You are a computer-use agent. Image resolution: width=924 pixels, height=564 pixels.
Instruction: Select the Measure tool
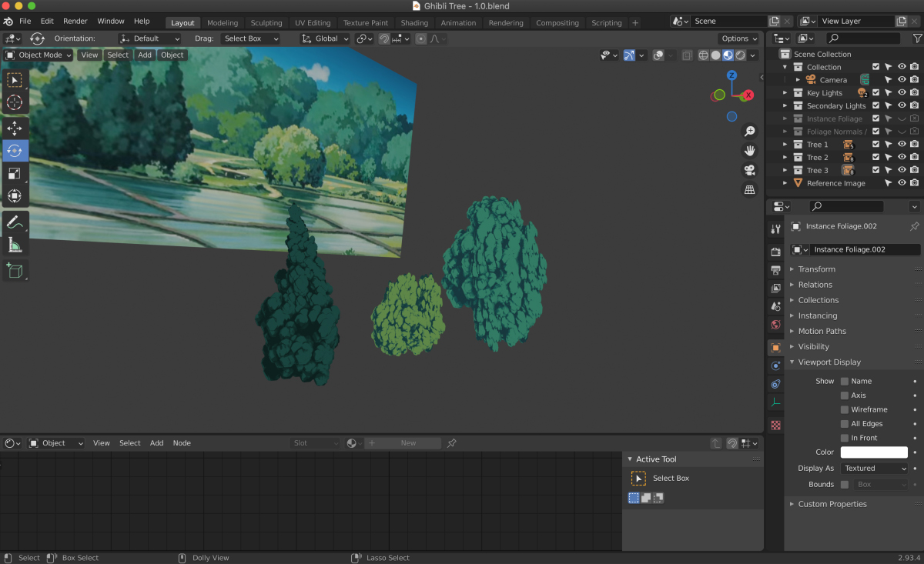(x=15, y=245)
